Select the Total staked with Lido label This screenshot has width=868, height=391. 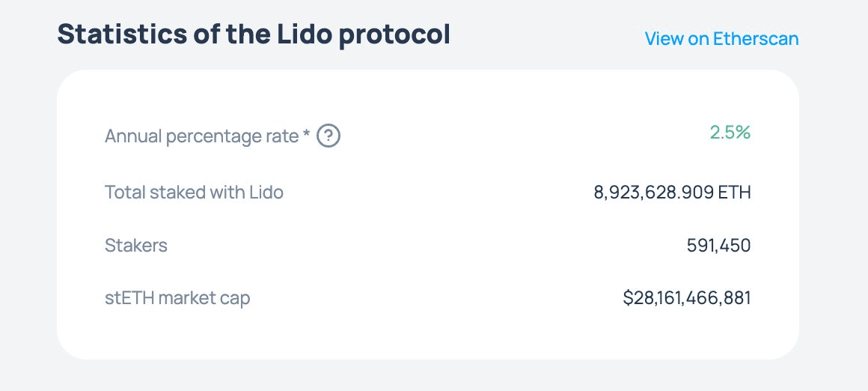click(194, 193)
